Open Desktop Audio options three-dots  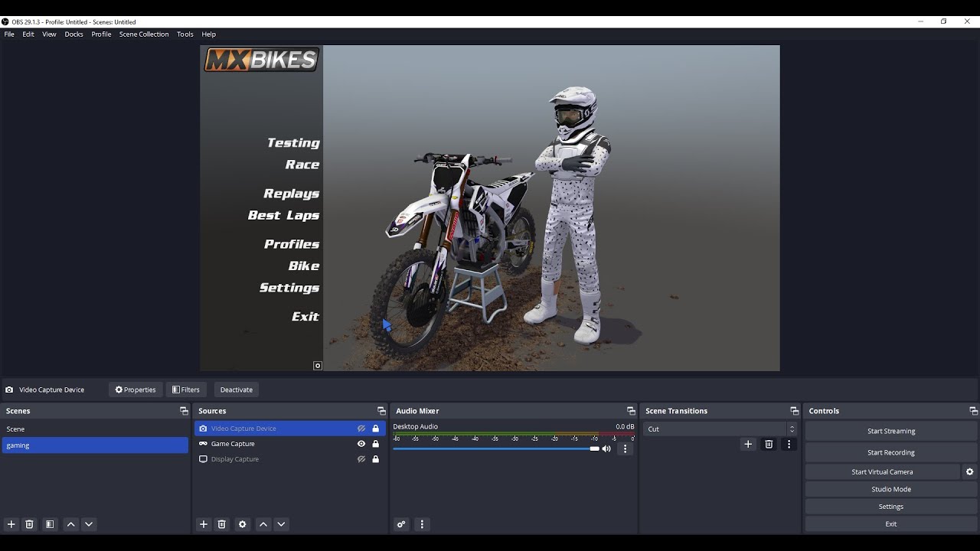625,448
